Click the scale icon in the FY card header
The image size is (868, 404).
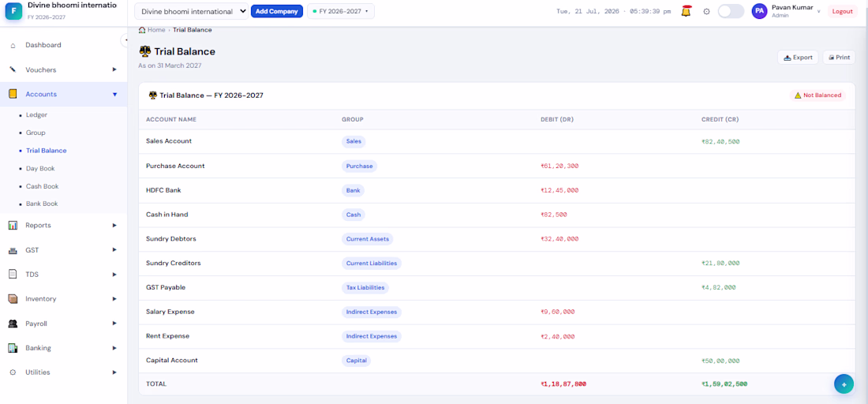(x=153, y=95)
